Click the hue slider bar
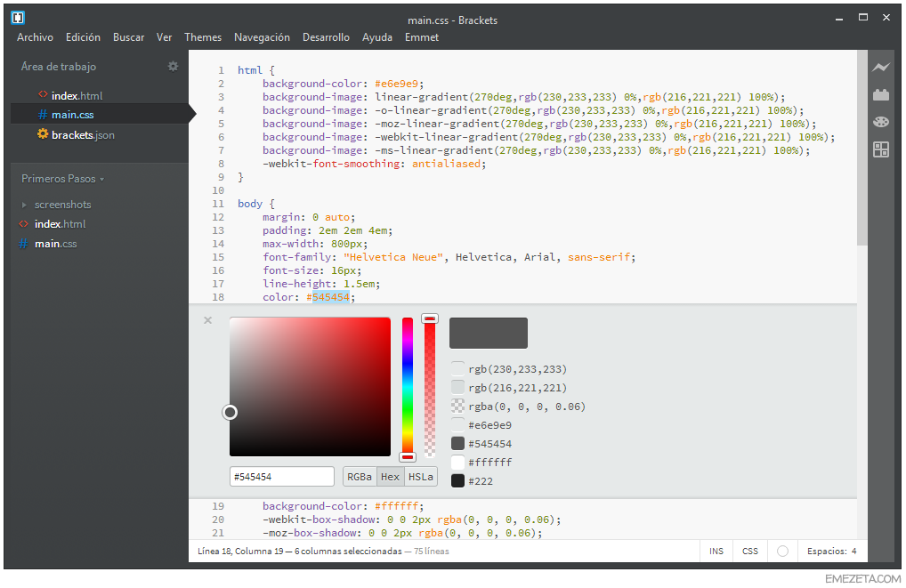906x588 pixels. point(408,387)
